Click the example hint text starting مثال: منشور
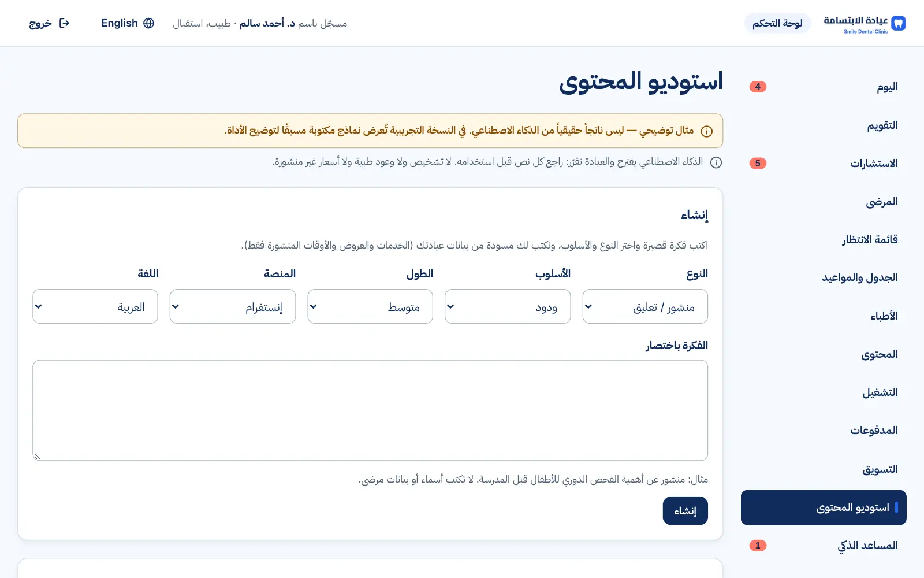Viewport: 924px width, 578px height. [x=533, y=480]
